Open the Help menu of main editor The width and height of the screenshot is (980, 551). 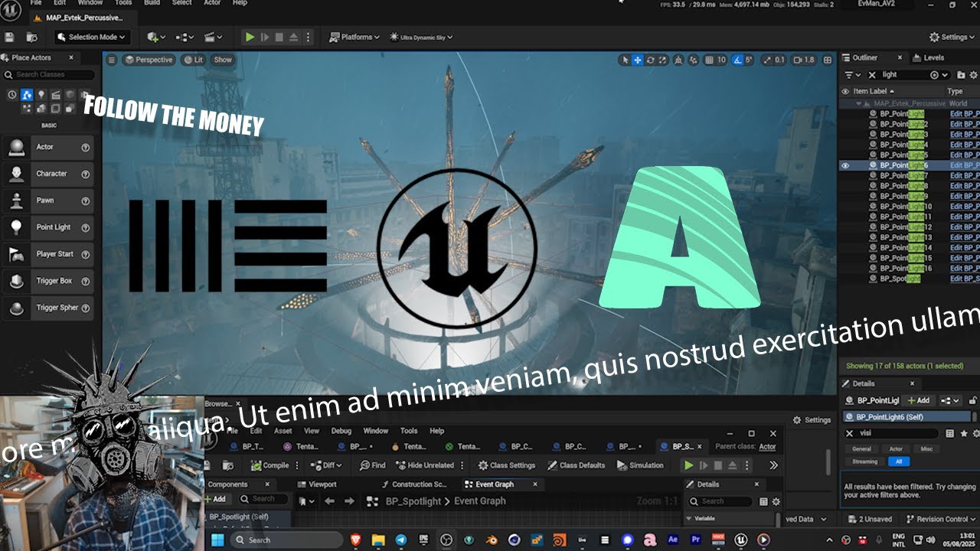point(240,3)
